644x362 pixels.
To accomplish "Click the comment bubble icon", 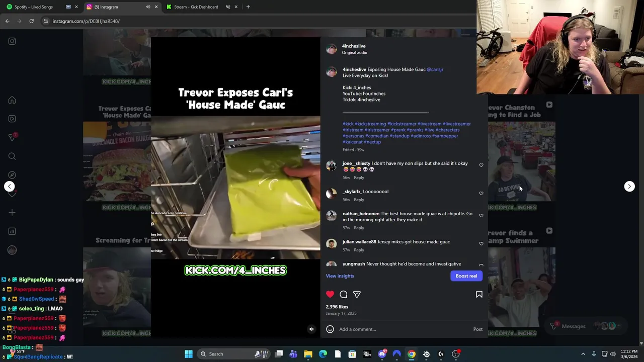I will click(x=344, y=294).
